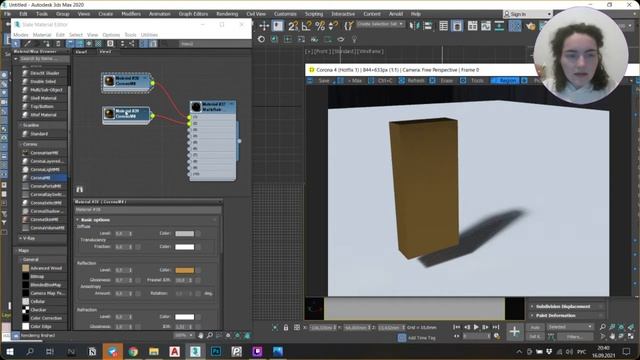Toggle the Region button in Corona frame buffer
640x360 pixels.
504,81
